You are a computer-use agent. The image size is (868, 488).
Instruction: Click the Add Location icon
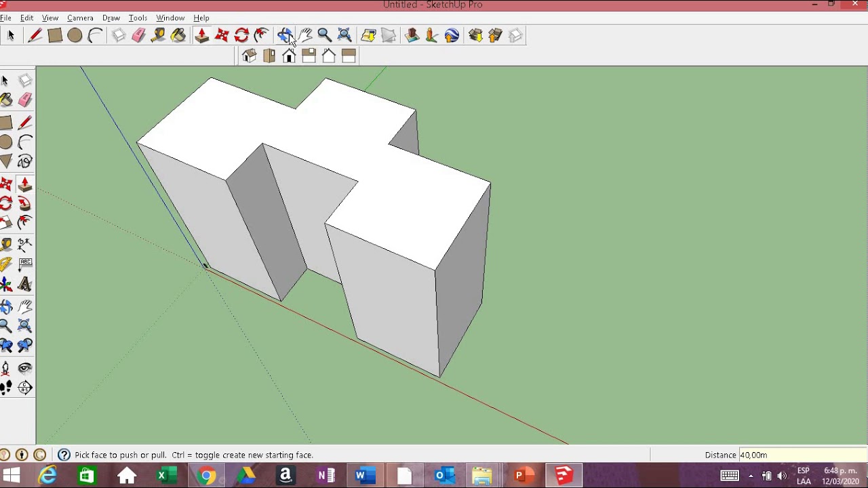click(368, 35)
